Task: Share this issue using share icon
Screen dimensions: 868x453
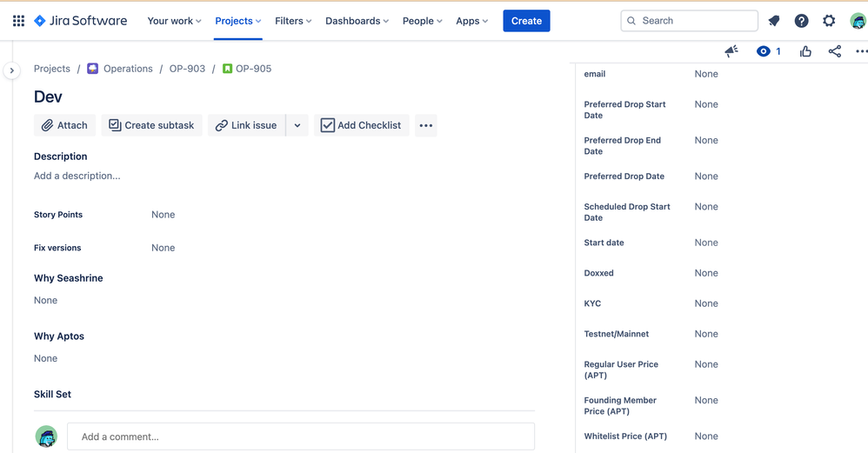Action: [835, 51]
